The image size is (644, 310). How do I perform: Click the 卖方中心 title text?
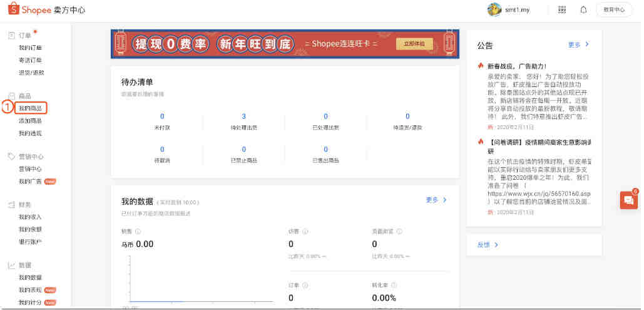point(69,10)
